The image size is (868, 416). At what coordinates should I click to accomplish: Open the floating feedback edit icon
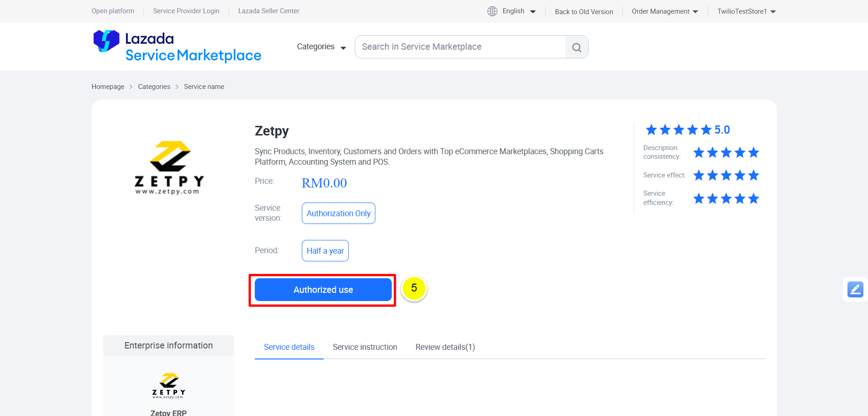pyautogui.click(x=855, y=289)
